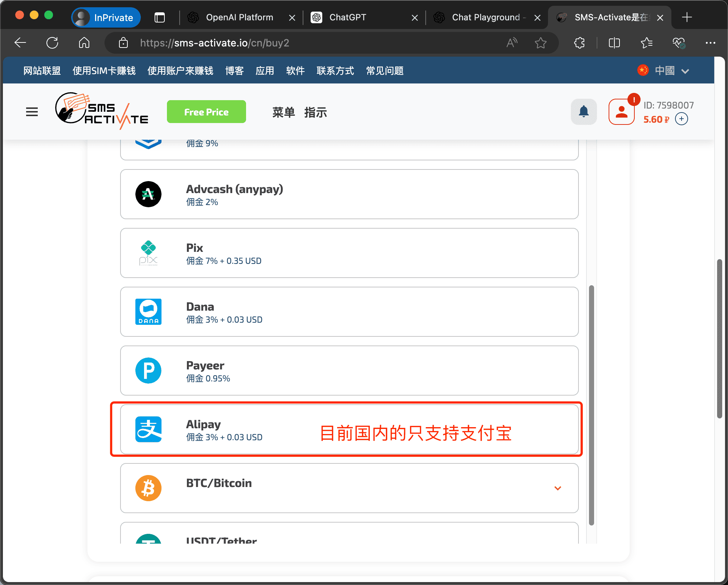Switch to the ChatGPT browser tab
The width and height of the screenshot is (728, 585).
pos(347,17)
